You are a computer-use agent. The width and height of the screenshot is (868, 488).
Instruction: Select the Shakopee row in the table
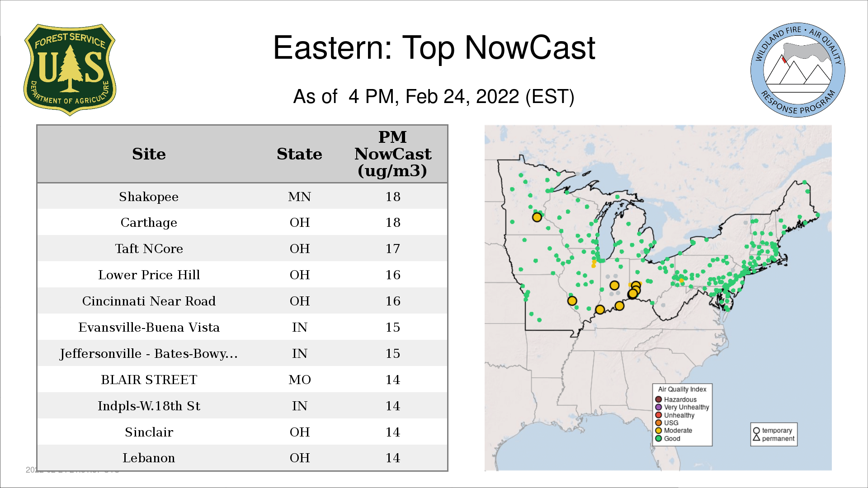coord(242,197)
